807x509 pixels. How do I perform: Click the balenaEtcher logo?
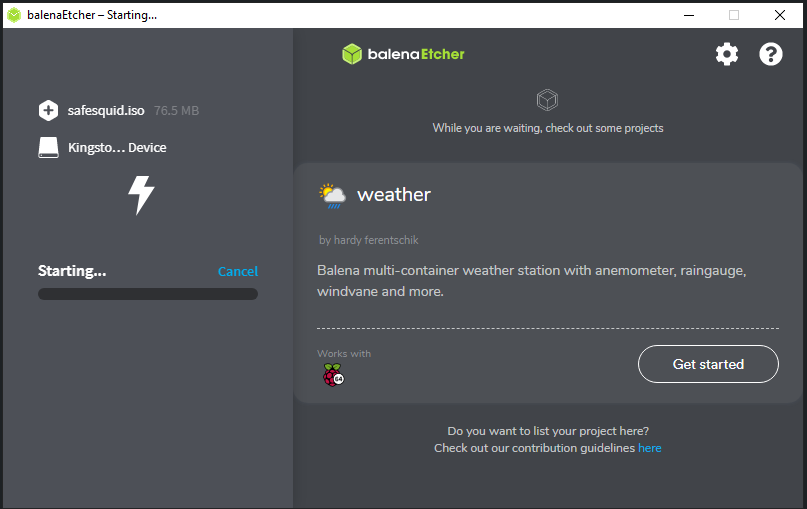point(403,54)
